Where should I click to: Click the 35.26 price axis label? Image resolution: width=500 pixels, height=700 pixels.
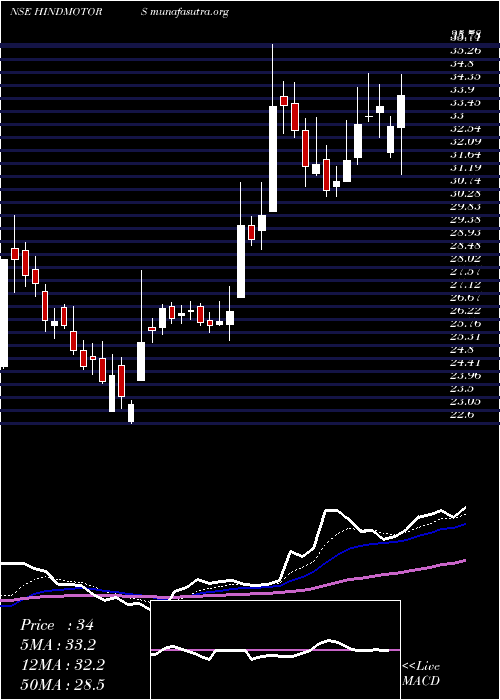click(x=465, y=50)
